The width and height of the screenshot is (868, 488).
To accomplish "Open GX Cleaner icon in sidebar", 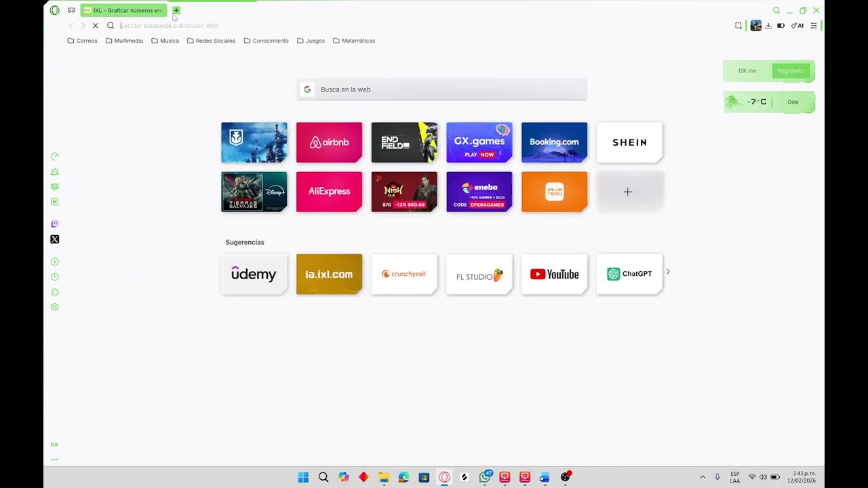I will click(55, 171).
